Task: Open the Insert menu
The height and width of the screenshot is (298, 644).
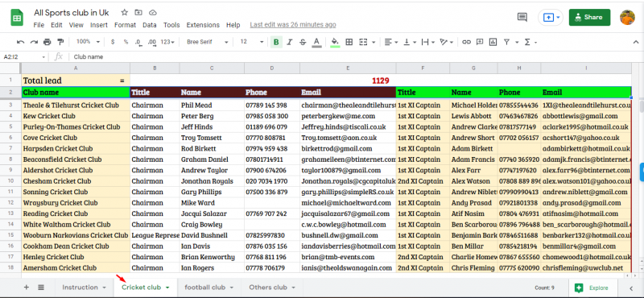Action: point(99,25)
